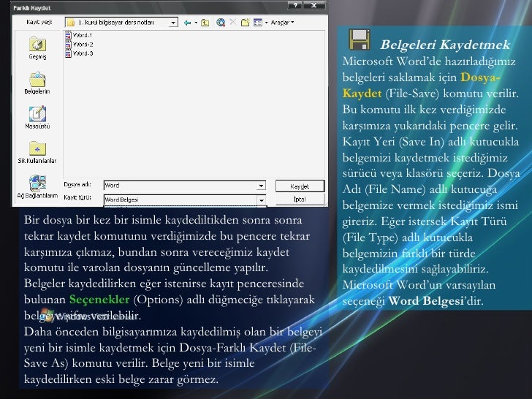The height and width of the screenshot is (399, 532).
Task: Expand the Kayıt yeri folder dropdown
Action: (173, 23)
